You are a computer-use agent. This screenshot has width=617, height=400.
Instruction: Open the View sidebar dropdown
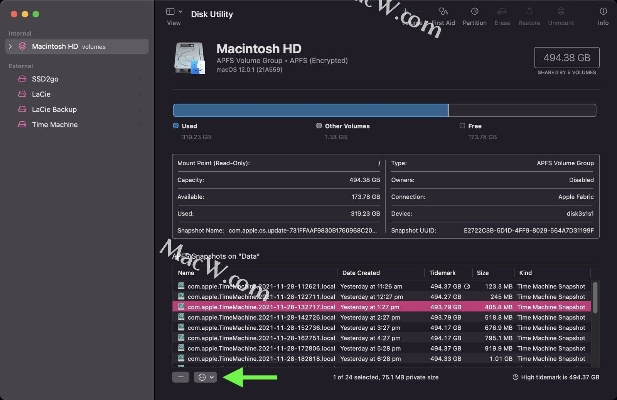(174, 14)
